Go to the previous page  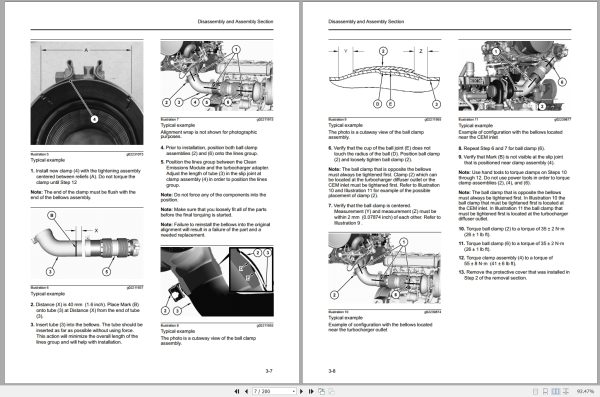coord(246,391)
